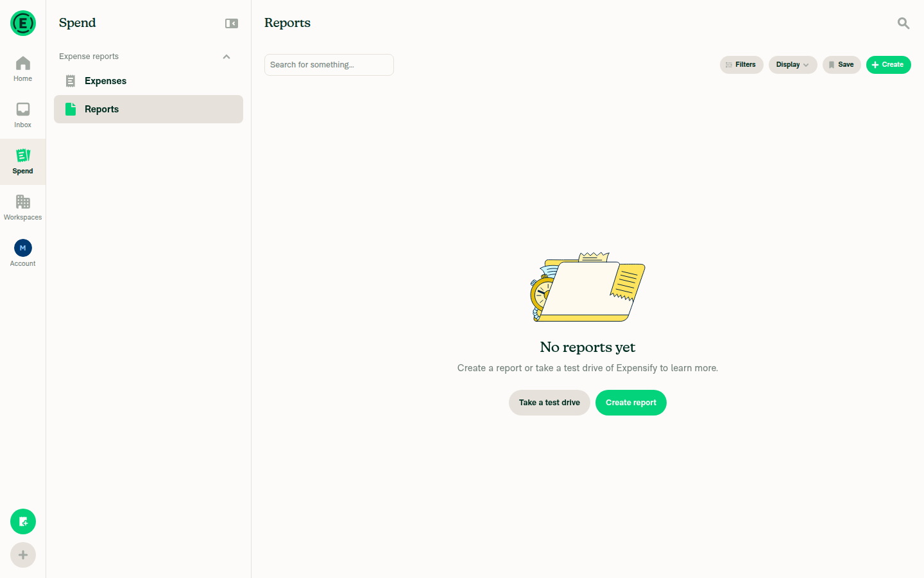The image size is (924, 578).
Task: Open the Inbox section
Action: coord(23,116)
